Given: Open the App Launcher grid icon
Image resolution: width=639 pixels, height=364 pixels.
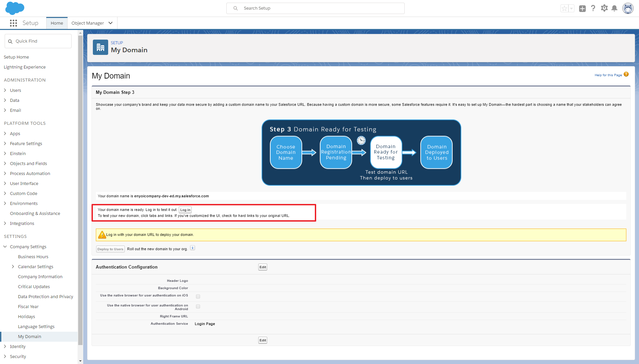Looking at the screenshot, I should [x=13, y=23].
